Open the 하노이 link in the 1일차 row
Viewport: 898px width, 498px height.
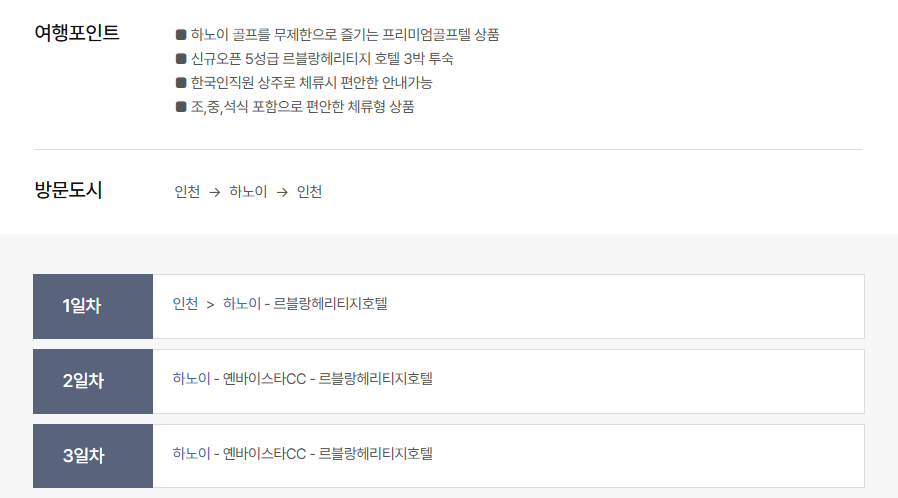coord(241,304)
